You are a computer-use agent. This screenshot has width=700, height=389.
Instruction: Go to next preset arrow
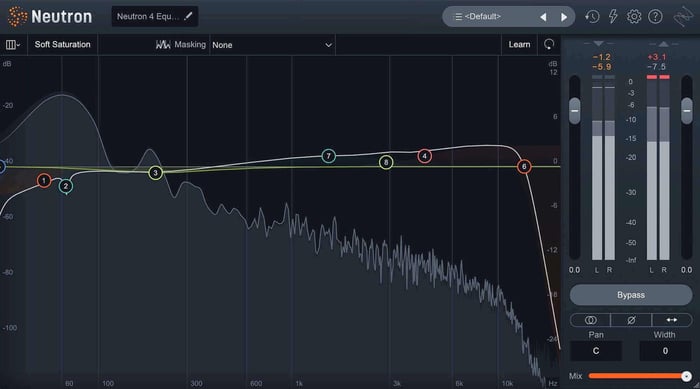point(564,17)
